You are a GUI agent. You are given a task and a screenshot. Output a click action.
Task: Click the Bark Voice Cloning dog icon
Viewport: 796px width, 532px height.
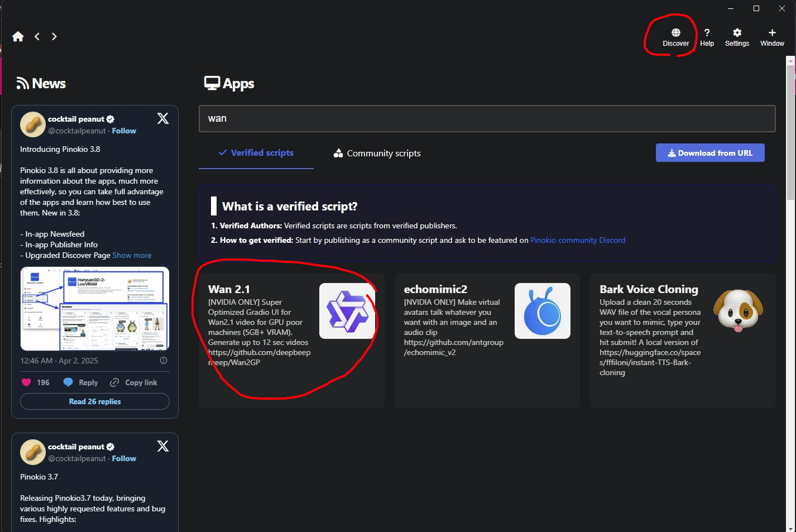(x=738, y=311)
